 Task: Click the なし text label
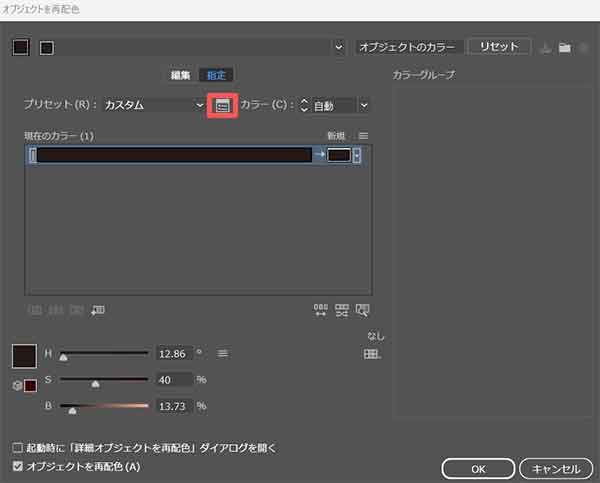click(375, 336)
